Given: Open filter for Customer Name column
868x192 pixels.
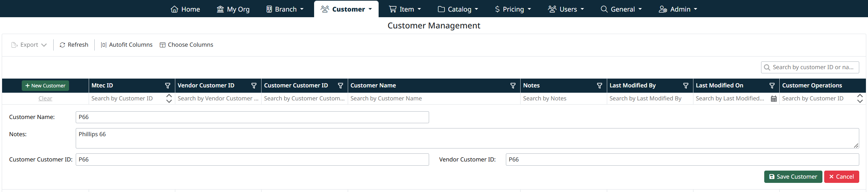Looking at the screenshot, I should 513,86.
